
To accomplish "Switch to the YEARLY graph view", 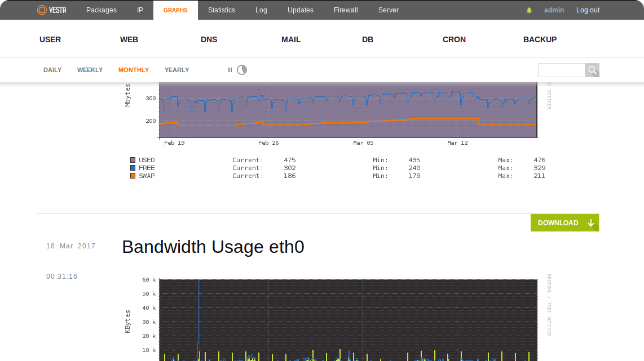I will pos(177,70).
